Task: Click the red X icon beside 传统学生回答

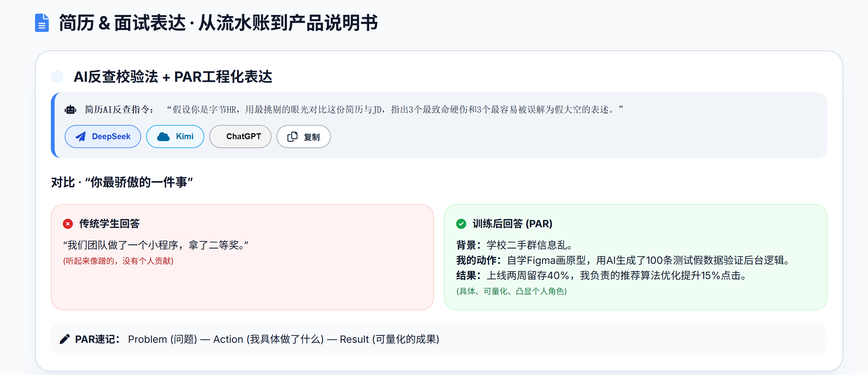Action: 68,224
